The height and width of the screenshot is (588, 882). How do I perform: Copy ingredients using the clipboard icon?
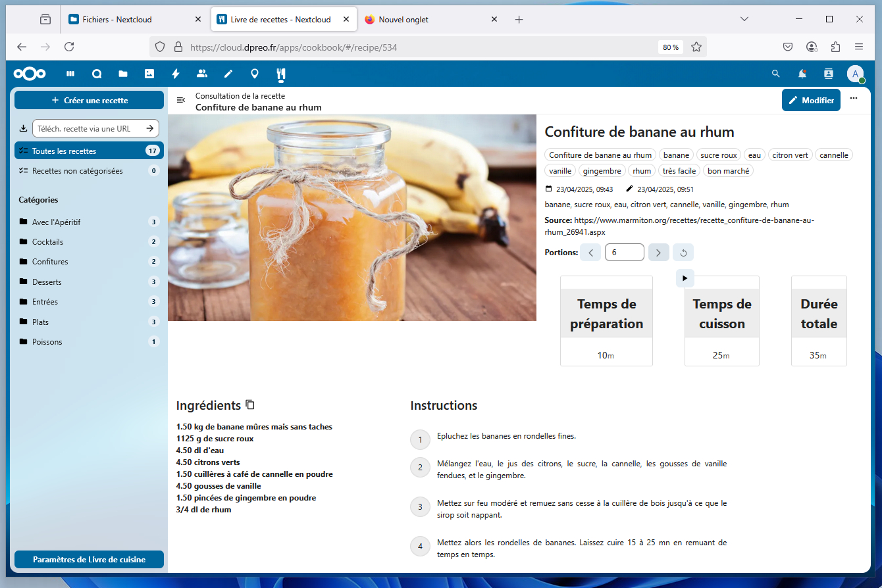point(250,404)
